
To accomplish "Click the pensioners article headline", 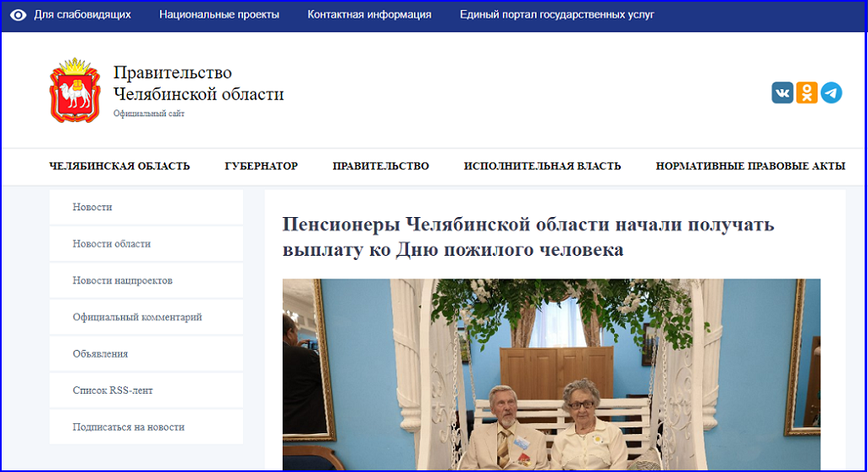I will (x=528, y=236).
